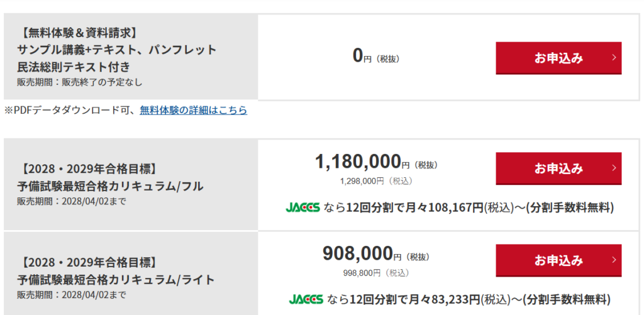The width and height of the screenshot is (644, 315).
Task: Select the 1,298,000円（税込） price text
Action: pos(375,181)
